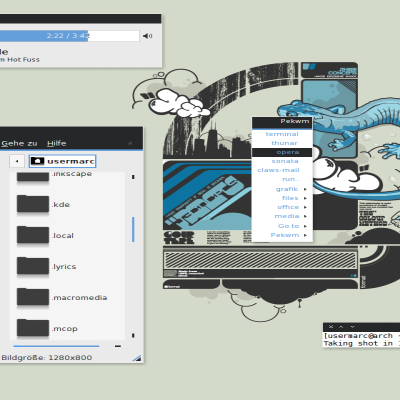Viewport: 400px width, 400px height.
Task: Select the usermarc path button
Action: (x=62, y=161)
